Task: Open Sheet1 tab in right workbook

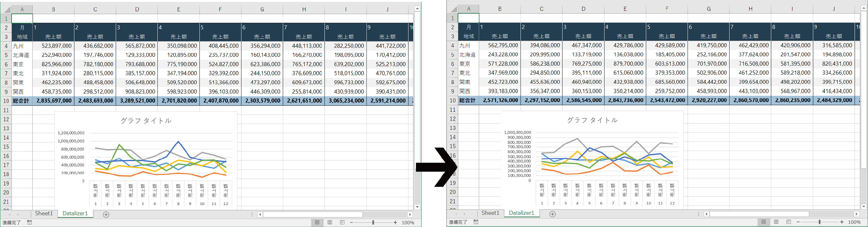Action: tap(490, 213)
